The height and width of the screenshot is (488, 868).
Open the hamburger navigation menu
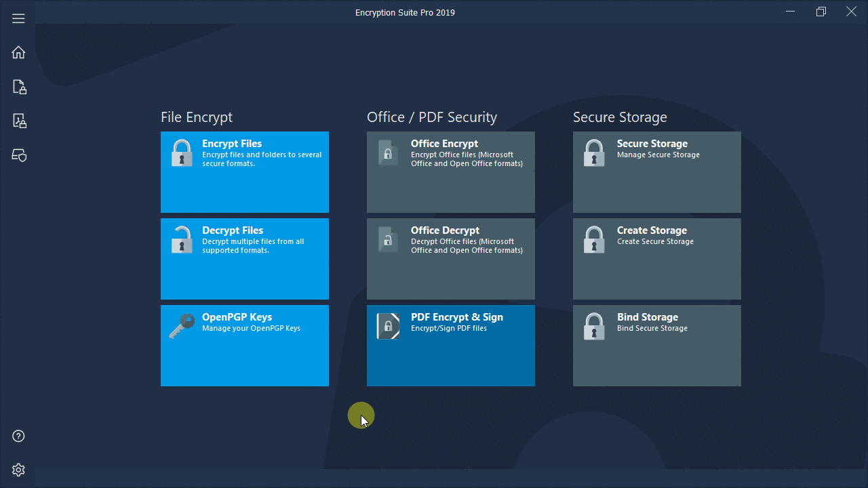click(18, 18)
